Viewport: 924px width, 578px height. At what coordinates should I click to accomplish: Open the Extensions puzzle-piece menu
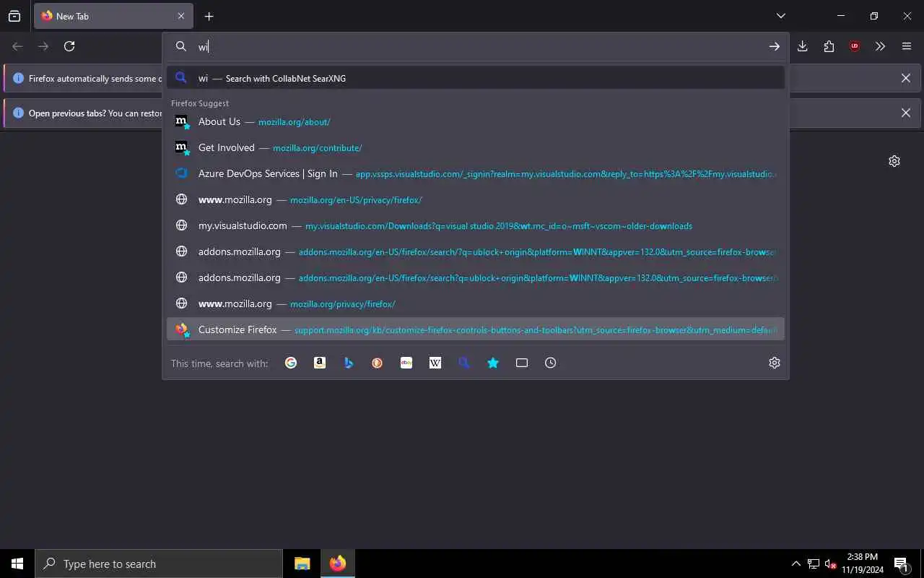pyautogui.click(x=829, y=46)
